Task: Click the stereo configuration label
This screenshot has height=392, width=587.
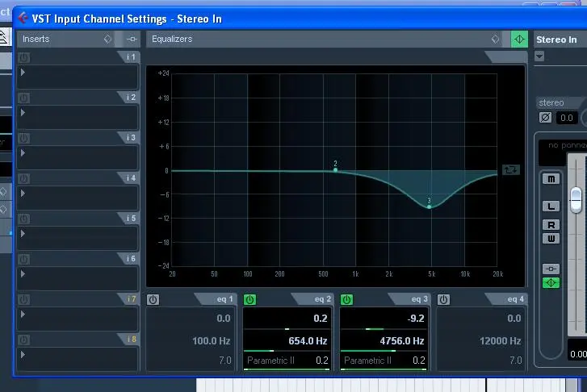Action: (551, 102)
